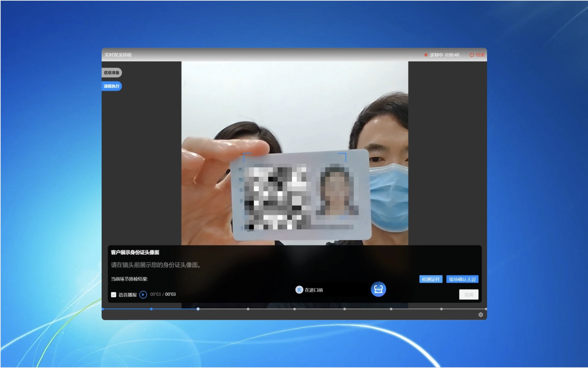
Task: Click the 在进口前 caption text
Action: point(314,290)
